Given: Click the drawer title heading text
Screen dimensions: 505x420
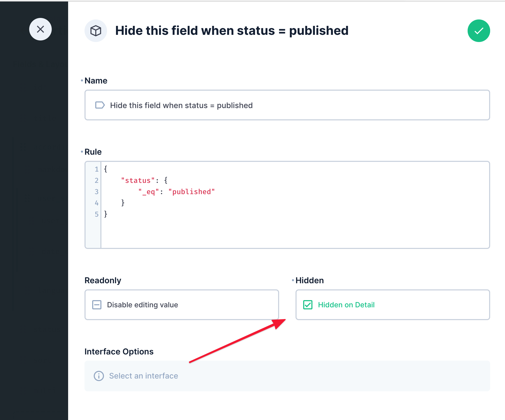Looking at the screenshot, I should tap(232, 31).
